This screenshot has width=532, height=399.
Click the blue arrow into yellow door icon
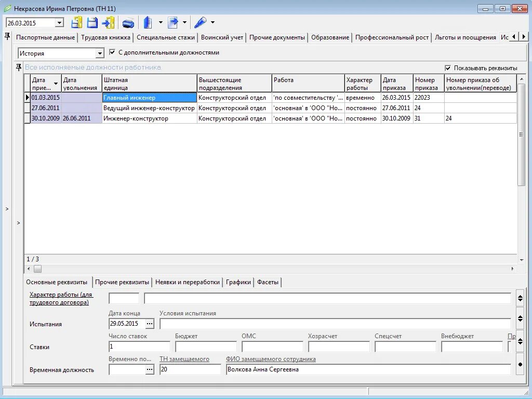point(109,23)
